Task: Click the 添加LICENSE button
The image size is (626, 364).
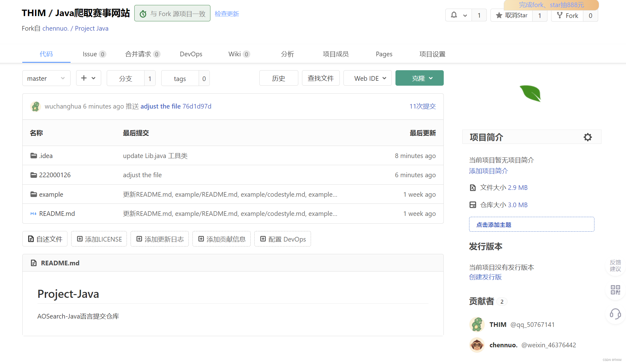Action: [x=99, y=239]
